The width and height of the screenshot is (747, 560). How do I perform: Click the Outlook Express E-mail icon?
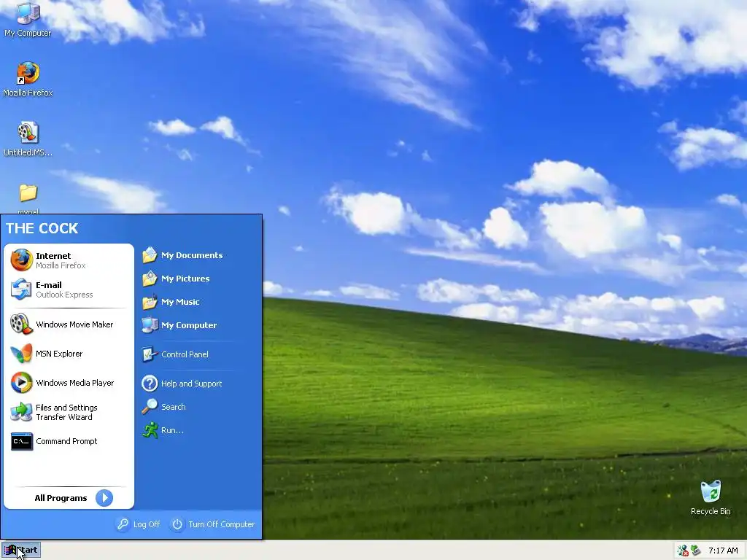tap(21, 289)
